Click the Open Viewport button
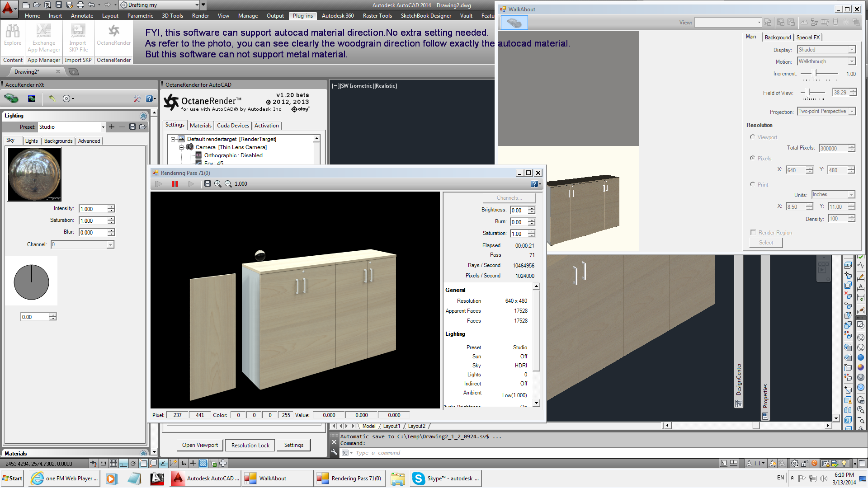The image size is (868, 488). coord(200,445)
